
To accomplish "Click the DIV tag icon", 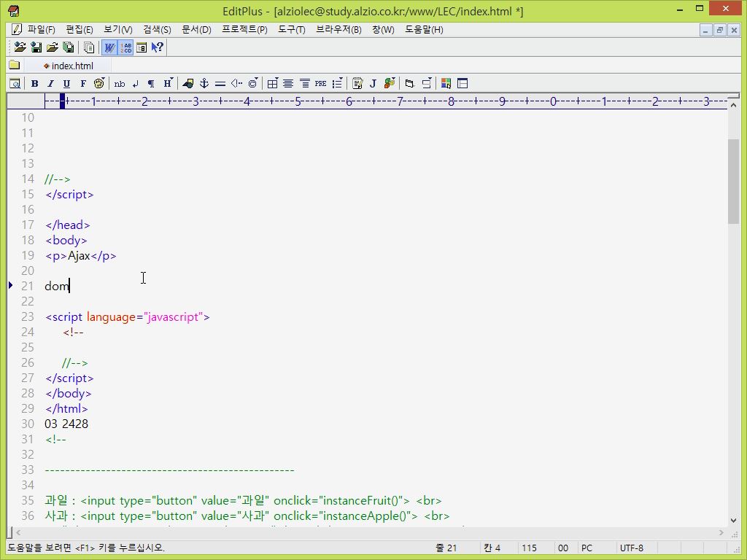I will click(x=410, y=83).
